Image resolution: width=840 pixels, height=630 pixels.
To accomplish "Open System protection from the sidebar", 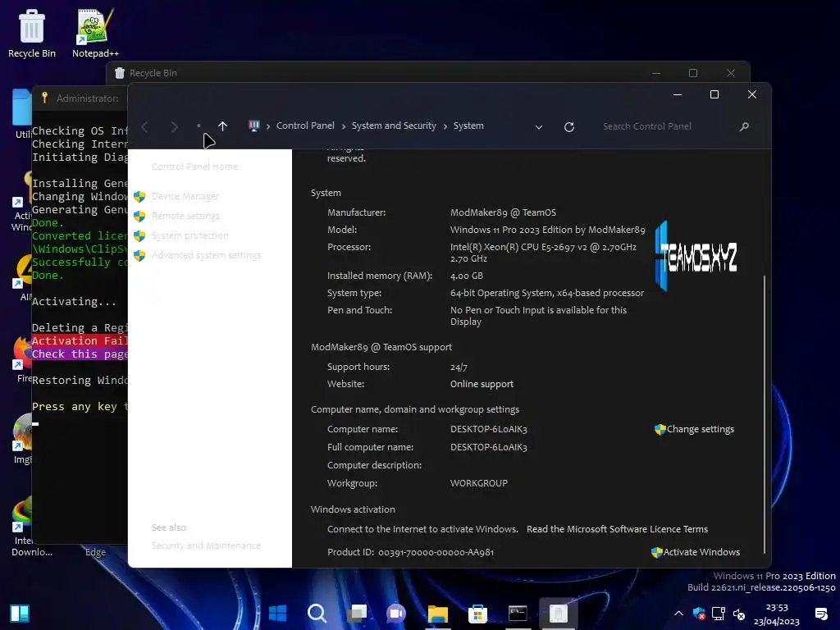I will pos(190,235).
